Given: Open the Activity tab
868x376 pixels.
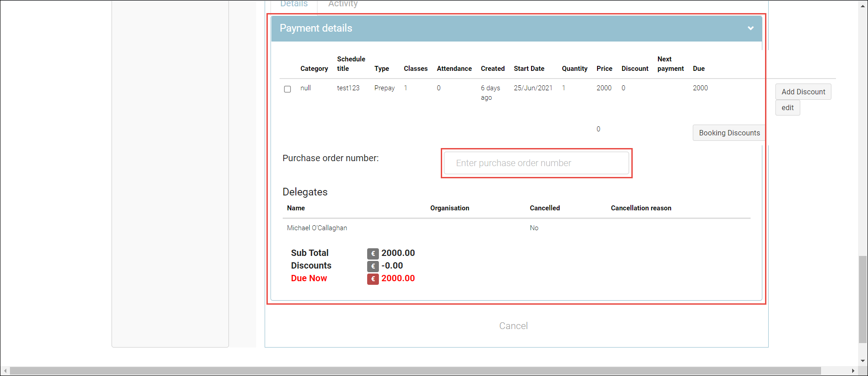Looking at the screenshot, I should tap(343, 4).
